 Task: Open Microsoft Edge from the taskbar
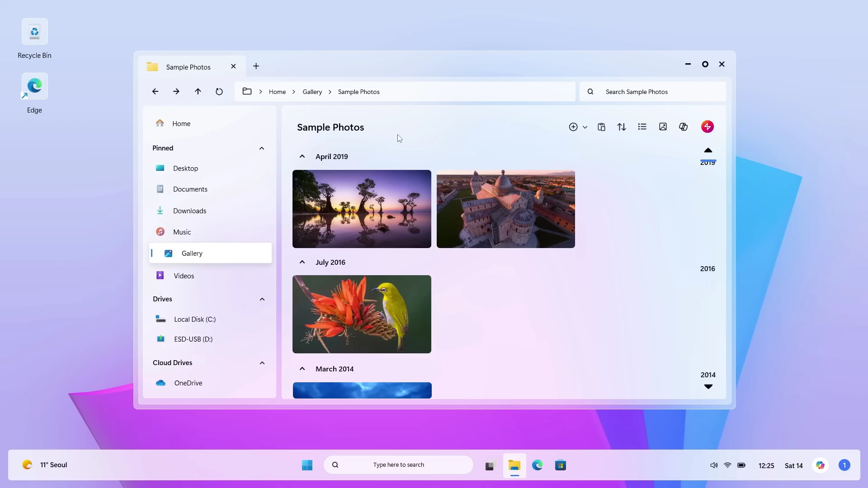[x=538, y=465]
